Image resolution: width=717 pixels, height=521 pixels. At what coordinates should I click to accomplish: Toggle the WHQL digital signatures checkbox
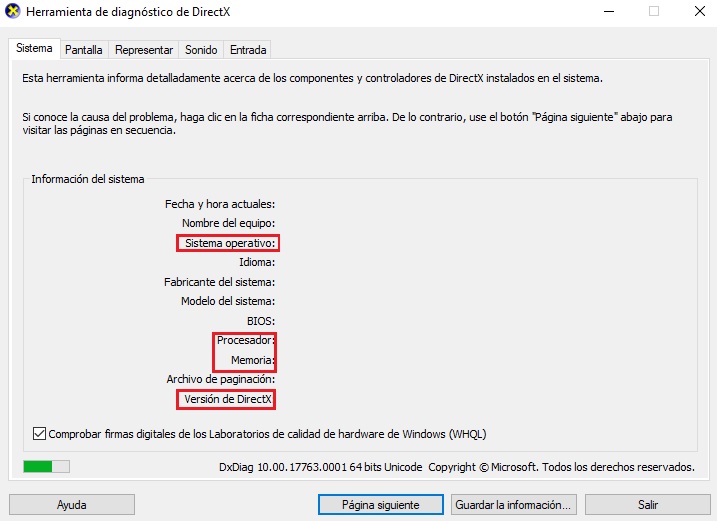tap(39, 434)
